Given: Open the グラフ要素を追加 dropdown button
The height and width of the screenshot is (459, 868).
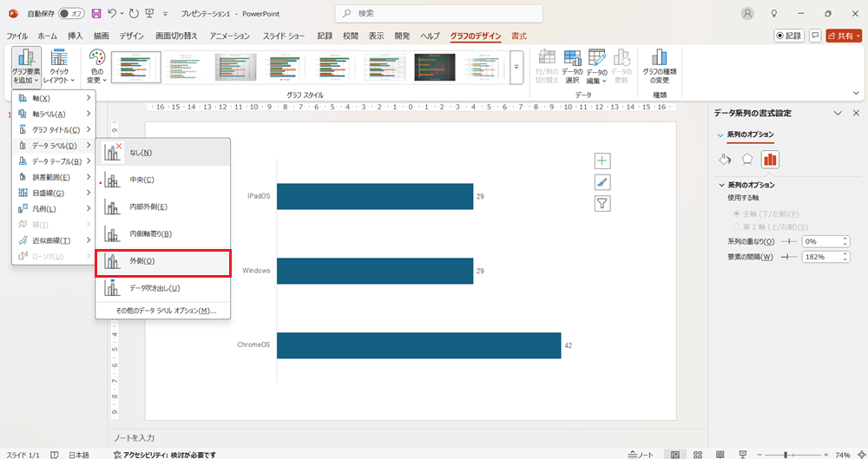Looking at the screenshot, I should coord(26,67).
